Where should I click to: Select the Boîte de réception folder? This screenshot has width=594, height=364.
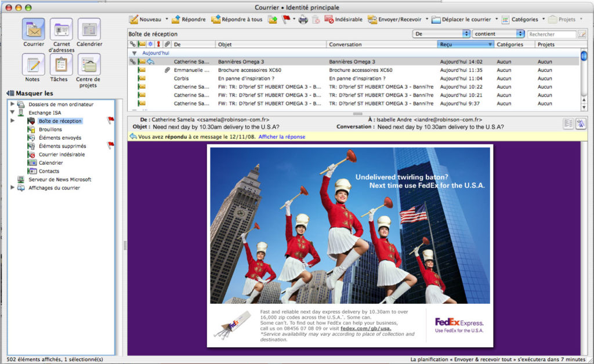[x=60, y=121]
